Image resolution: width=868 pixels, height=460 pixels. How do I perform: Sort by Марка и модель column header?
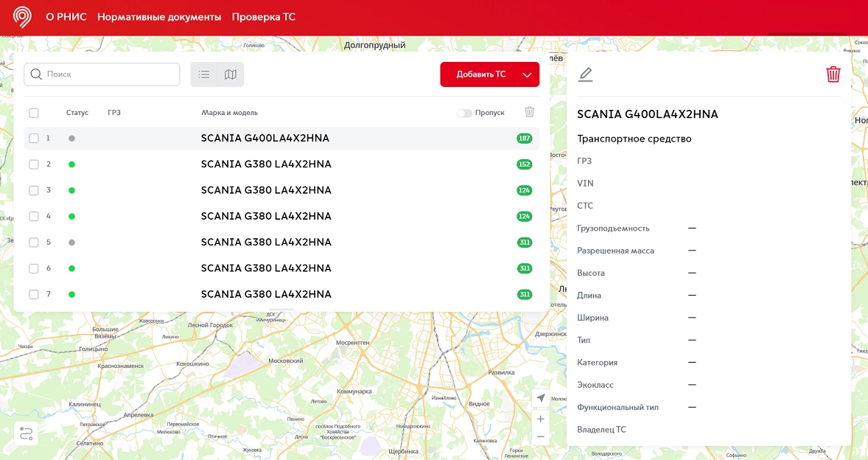coord(230,113)
